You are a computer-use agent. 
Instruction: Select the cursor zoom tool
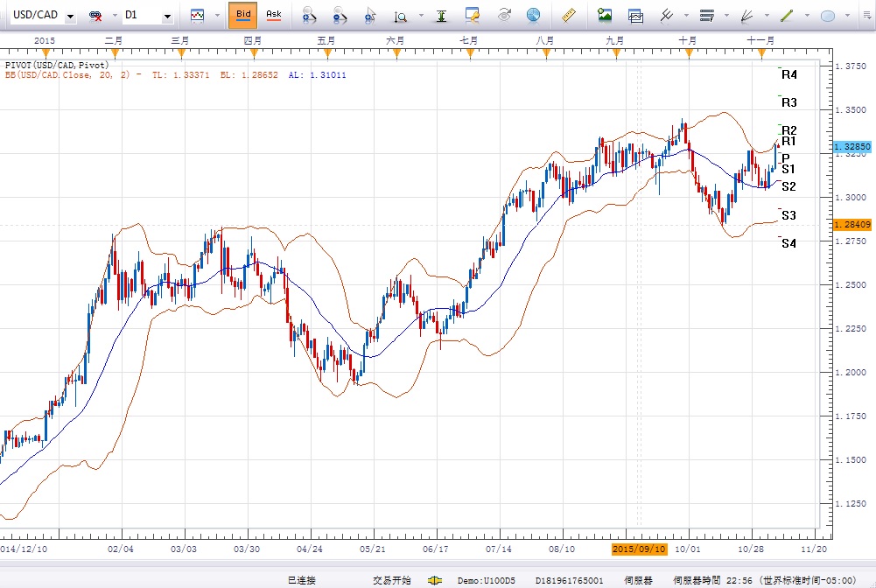(369, 16)
